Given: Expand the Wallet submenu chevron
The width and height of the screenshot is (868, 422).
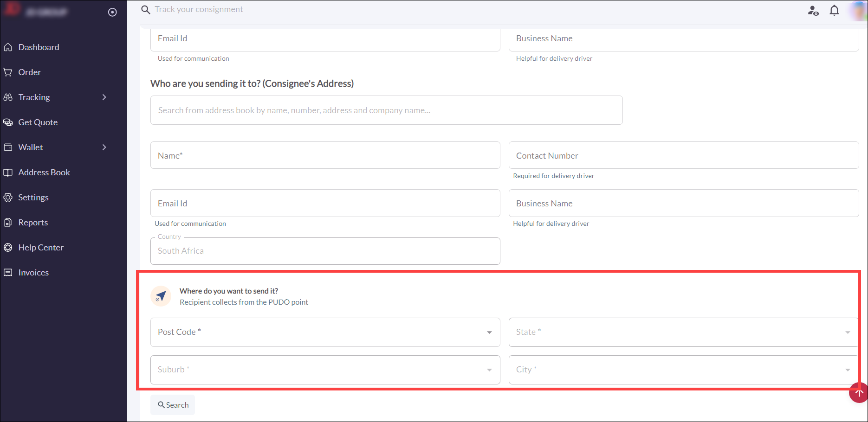Looking at the screenshot, I should pyautogui.click(x=104, y=147).
